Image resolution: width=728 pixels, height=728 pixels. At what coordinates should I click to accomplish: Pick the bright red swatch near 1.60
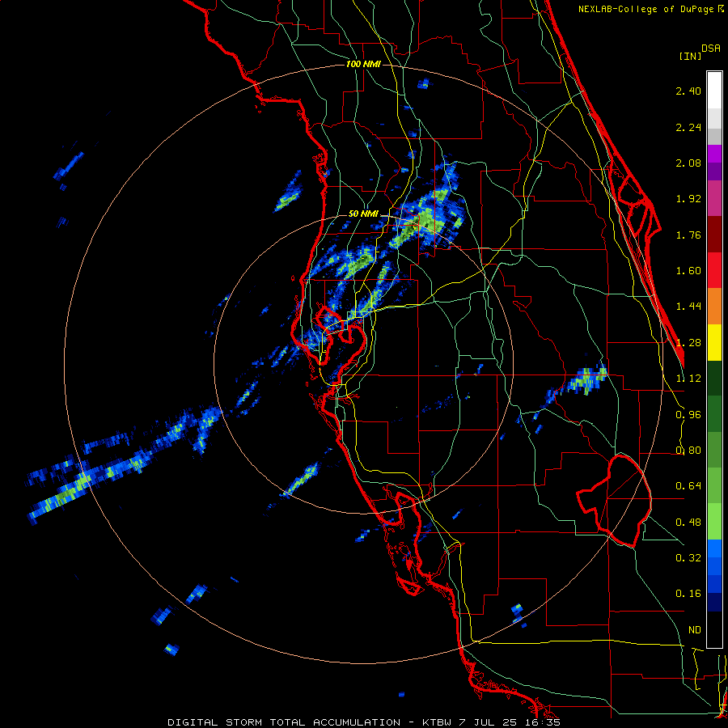(x=714, y=270)
